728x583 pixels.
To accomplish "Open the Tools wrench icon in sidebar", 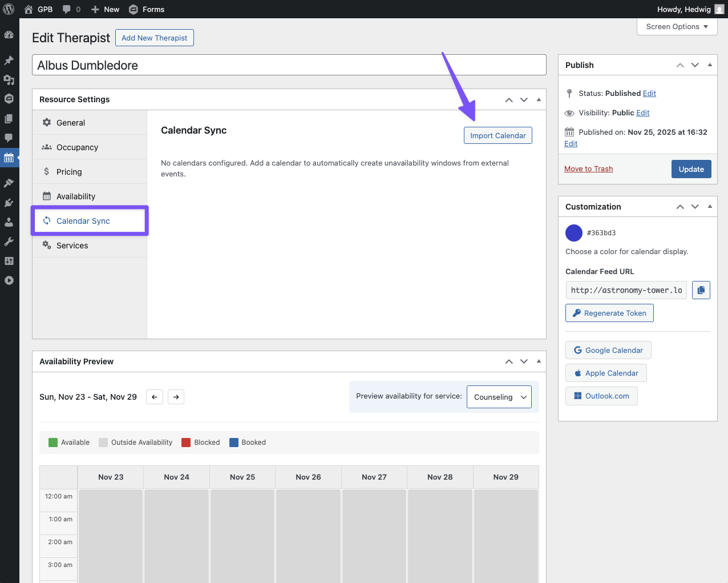I will coord(9,242).
